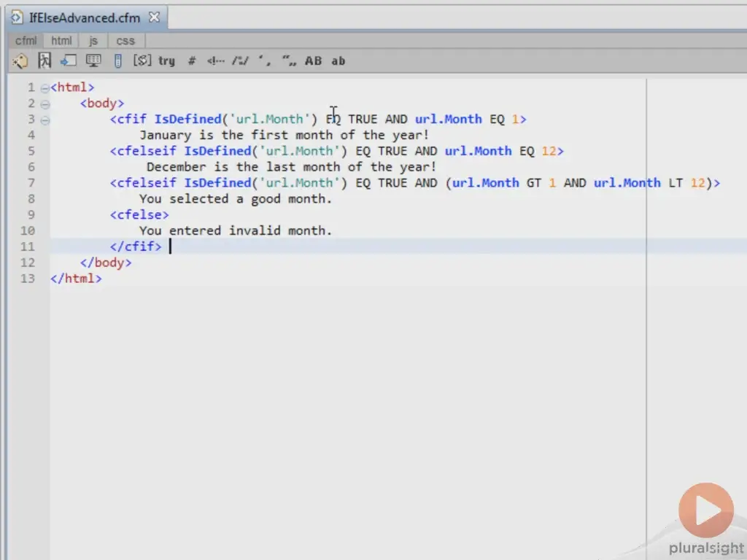This screenshot has width=747, height=560.
Task: Click the <cfif IsDefined line of code
Action: pos(318,119)
